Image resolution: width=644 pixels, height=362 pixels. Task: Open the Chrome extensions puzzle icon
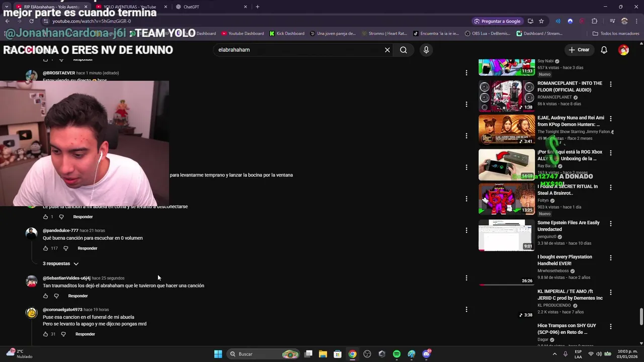pyautogui.click(x=595, y=21)
